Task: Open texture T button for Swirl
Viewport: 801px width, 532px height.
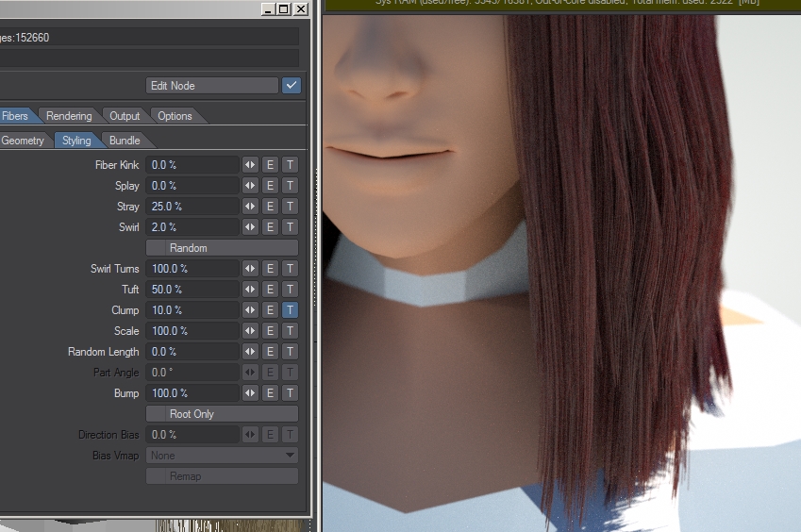Action: coord(290,227)
